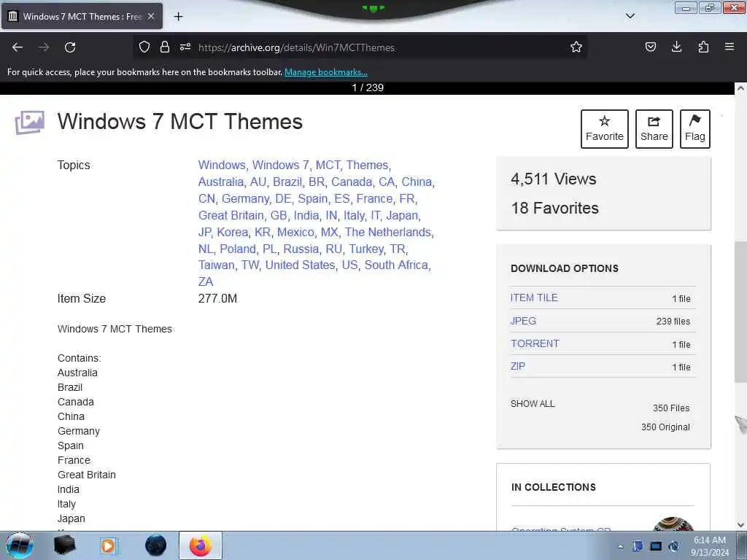Screen dimensions: 747x560
Task: Open the Extensions puzzle icon
Action: pos(703,47)
